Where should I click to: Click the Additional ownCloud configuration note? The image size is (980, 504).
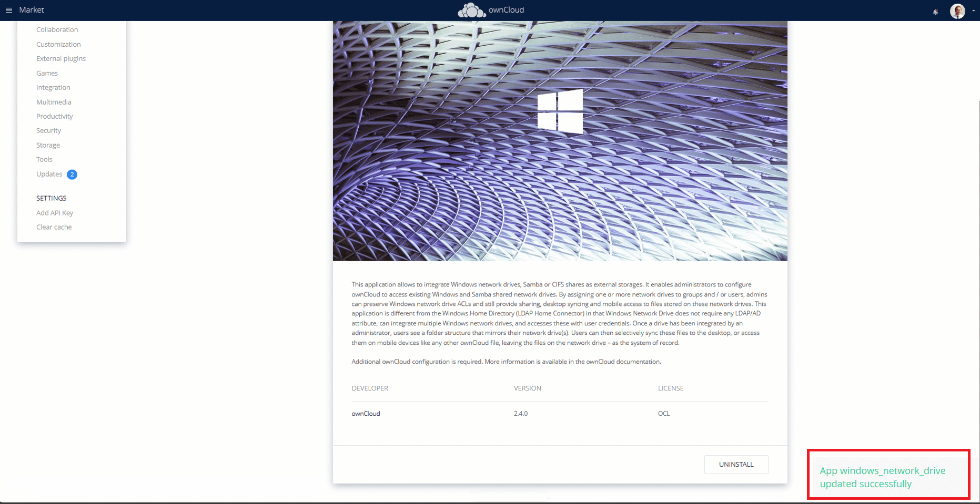click(x=506, y=362)
